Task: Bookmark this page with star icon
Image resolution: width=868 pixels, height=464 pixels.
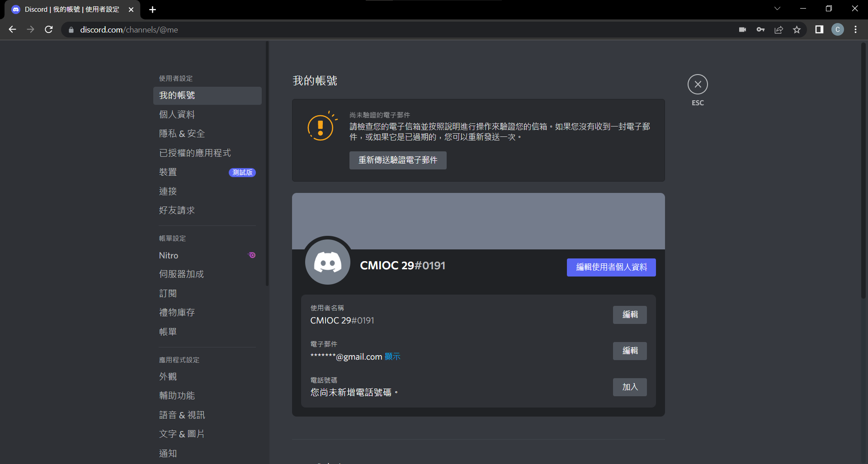Action: pos(797,29)
